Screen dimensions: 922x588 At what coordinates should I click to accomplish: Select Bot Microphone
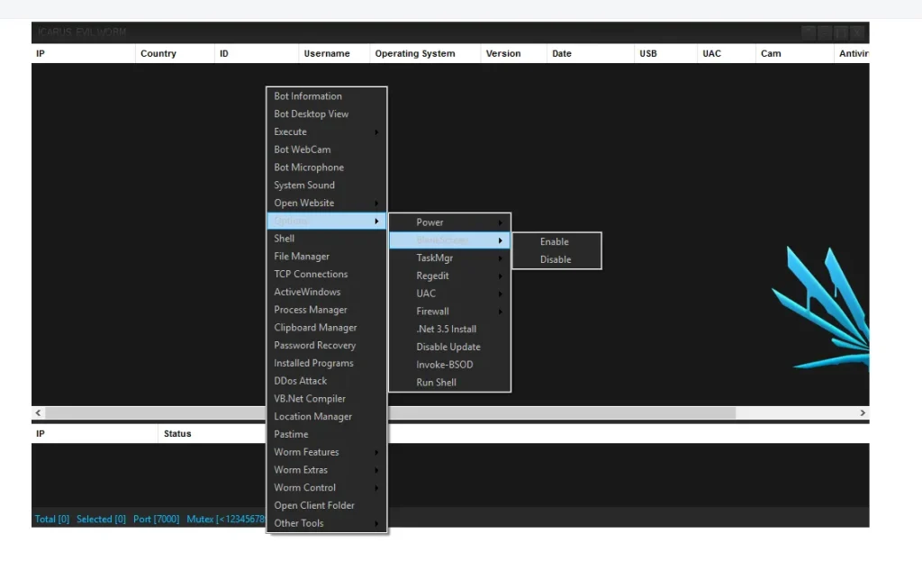(x=307, y=167)
